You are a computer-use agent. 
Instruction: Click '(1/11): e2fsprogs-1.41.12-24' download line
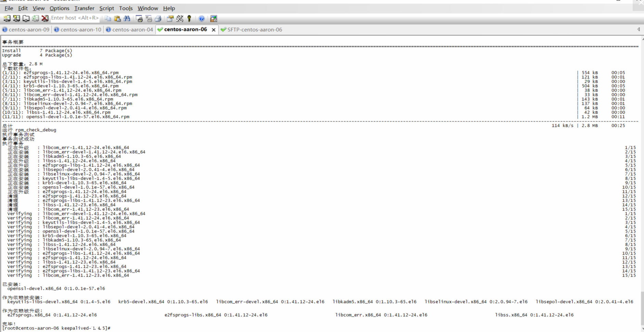(61, 73)
